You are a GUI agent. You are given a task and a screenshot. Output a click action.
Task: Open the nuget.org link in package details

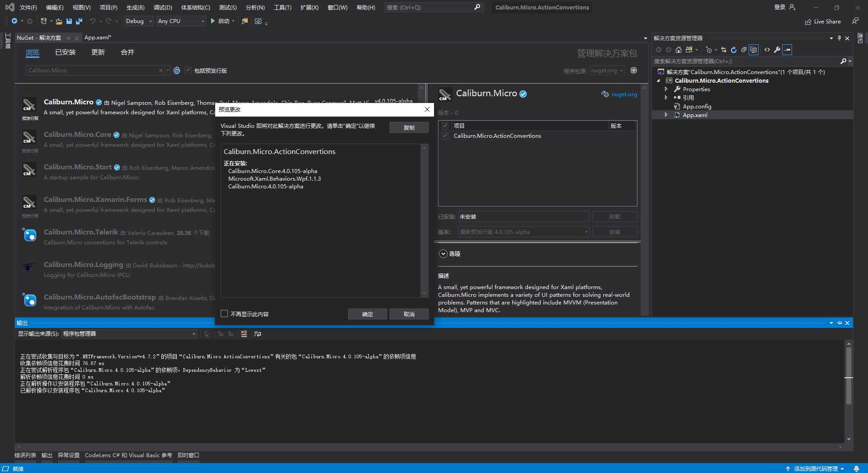pos(624,94)
